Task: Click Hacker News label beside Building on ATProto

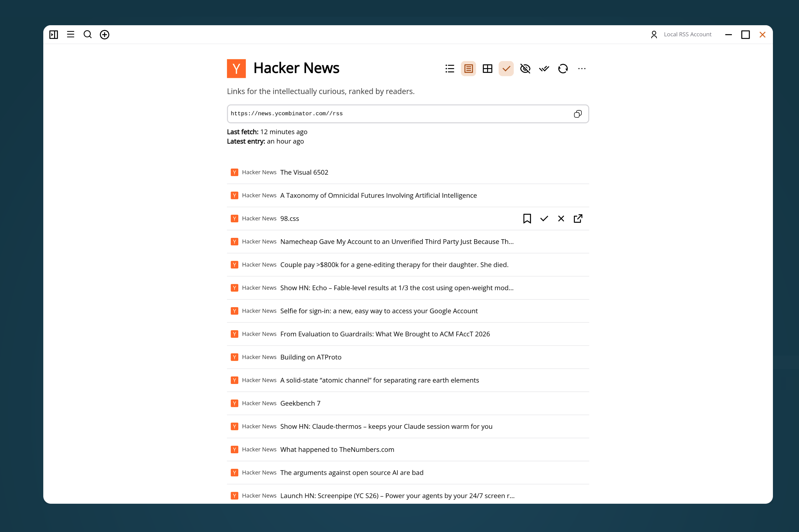Action: tap(259, 357)
